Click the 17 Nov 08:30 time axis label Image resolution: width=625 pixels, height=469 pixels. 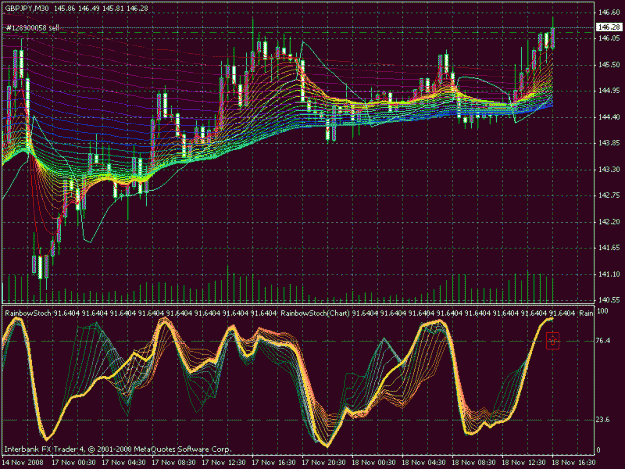pyautogui.click(x=174, y=462)
